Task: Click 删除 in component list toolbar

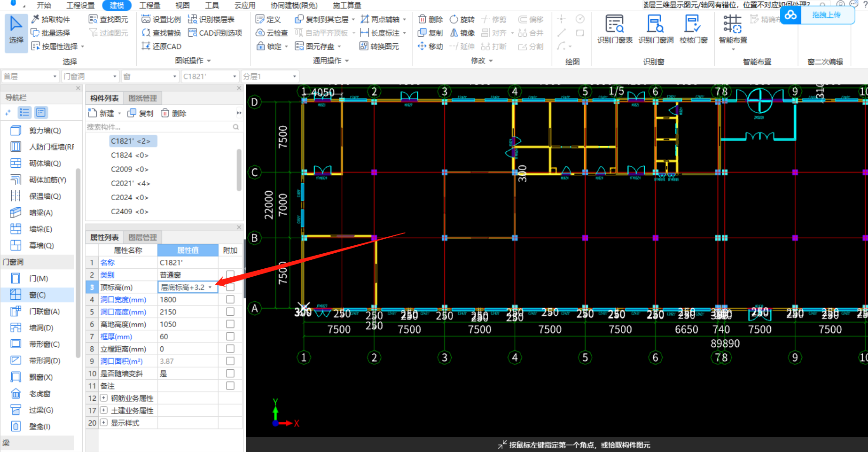Action: [x=174, y=113]
